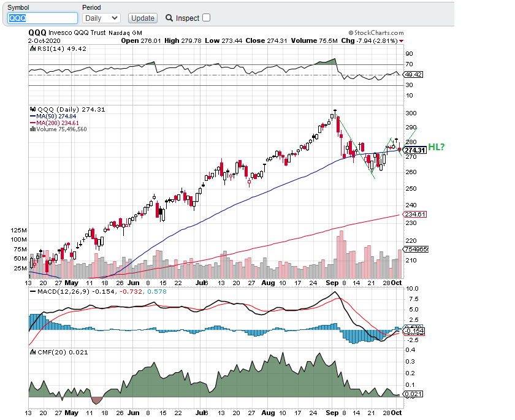The image size is (515, 420).
Task: Click the RSI(14) indicator icon
Action: [x=32, y=48]
